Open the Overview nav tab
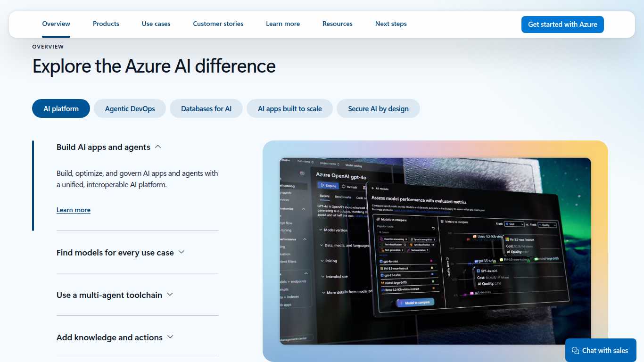Viewport: 644px width, 362px height. [x=56, y=24]
